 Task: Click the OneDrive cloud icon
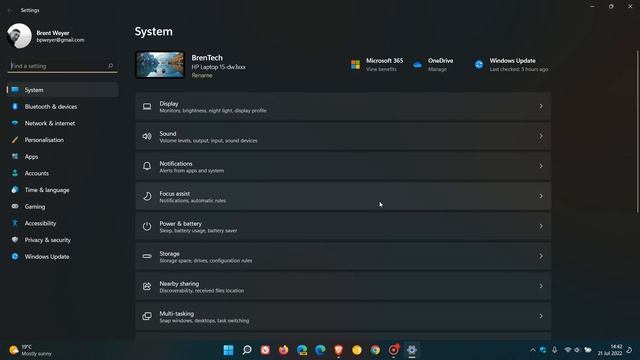click(417, 64)
